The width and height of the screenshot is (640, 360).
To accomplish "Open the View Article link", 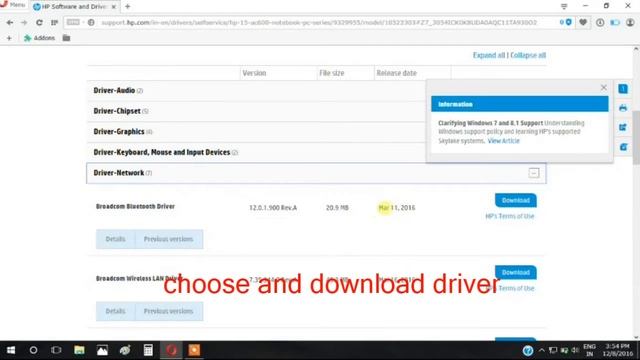I will coord(504,141).
